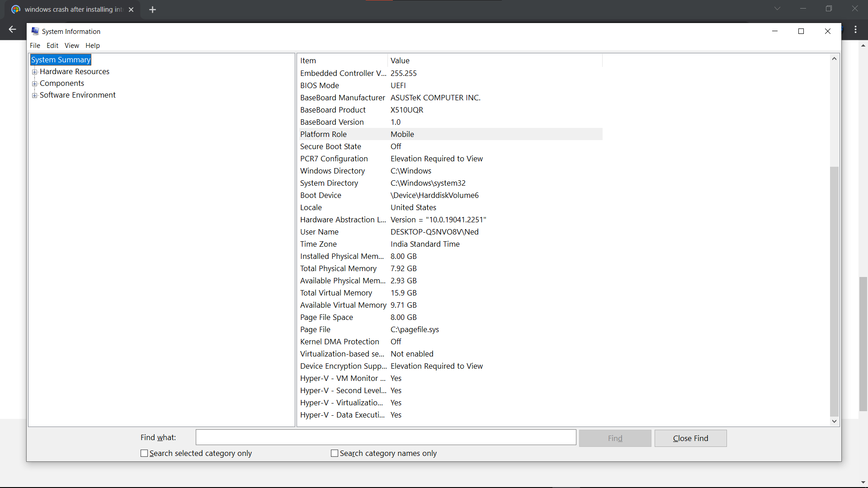Click the System Information app icon in title bar
This screenshot has width=868, height=488.
[x=35, y=31]
